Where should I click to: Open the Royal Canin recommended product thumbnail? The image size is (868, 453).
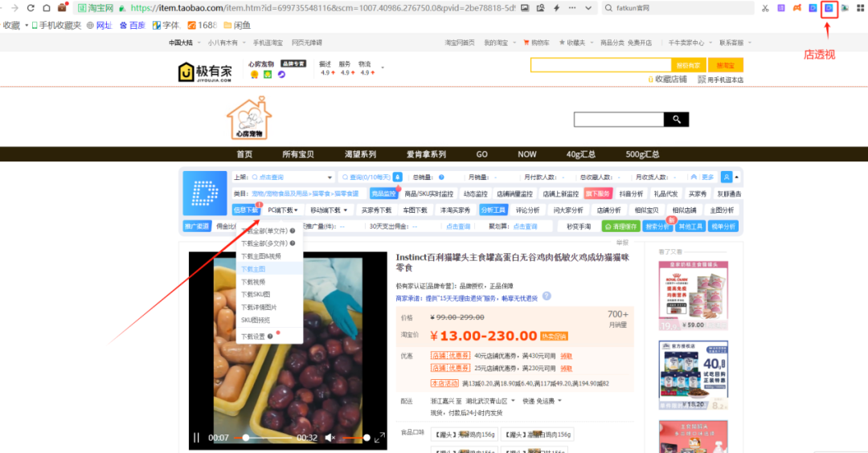(x=693, y=296)
